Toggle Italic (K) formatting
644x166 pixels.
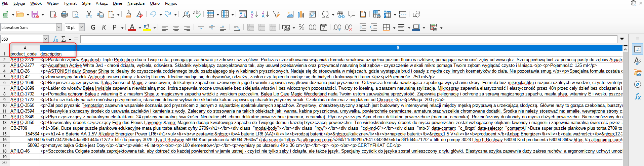pyautogui.click(x=104, y=28)
